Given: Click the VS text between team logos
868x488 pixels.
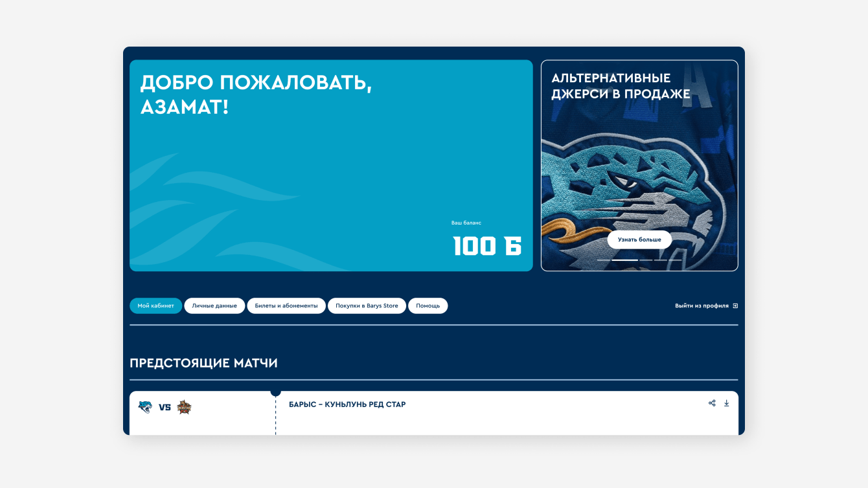Looking at the screenshot, I should tap(165, 408).
